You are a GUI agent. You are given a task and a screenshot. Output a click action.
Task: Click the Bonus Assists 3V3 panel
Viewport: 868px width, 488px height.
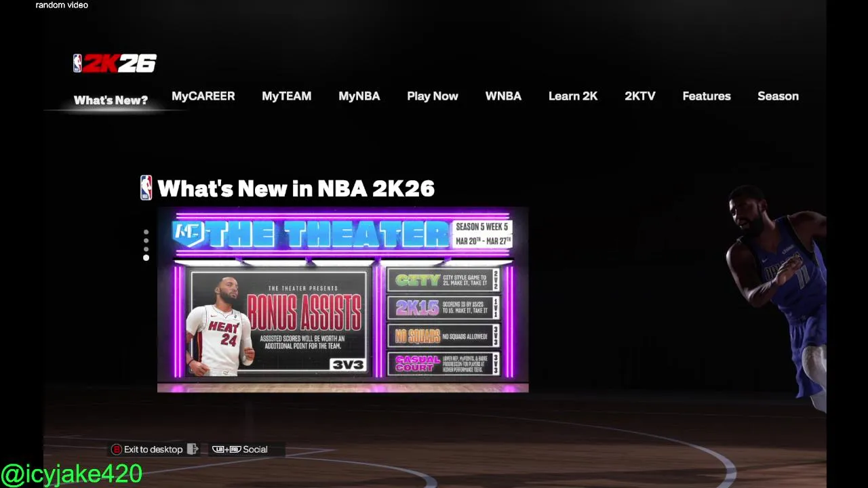(x=279, y=322)
